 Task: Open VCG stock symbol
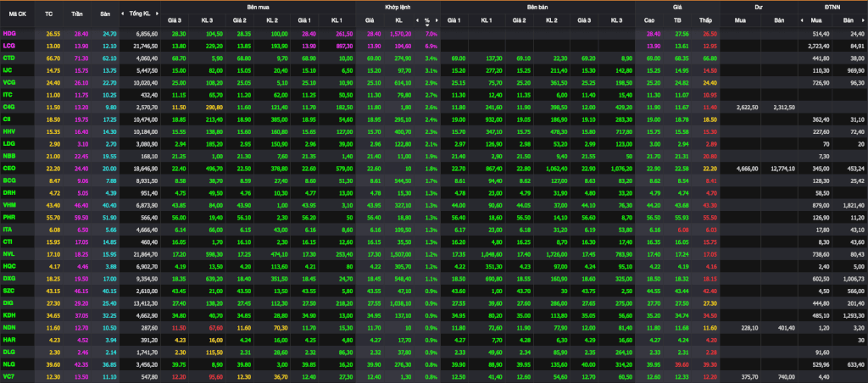click(x=9, y=82)
